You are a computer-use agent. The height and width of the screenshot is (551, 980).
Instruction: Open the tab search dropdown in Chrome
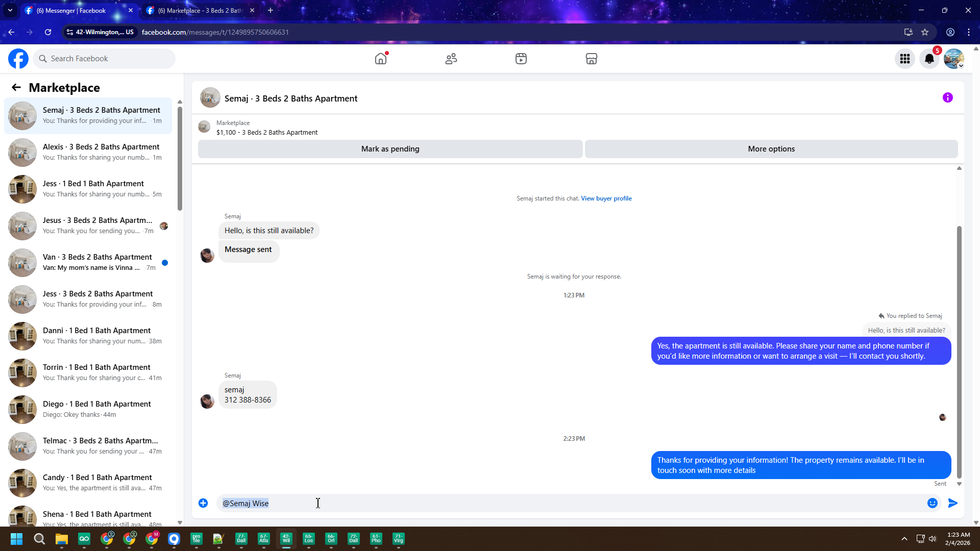(10, 10)
